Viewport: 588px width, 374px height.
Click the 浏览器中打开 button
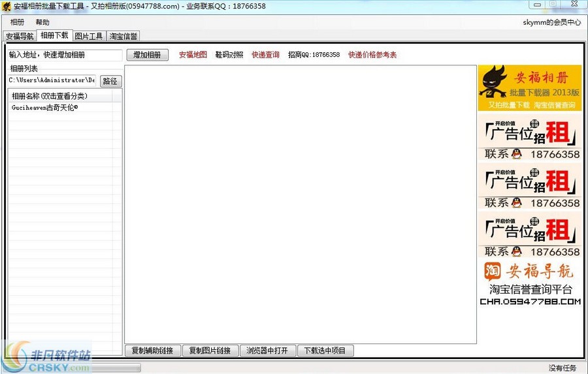click(x=268, y=351)
